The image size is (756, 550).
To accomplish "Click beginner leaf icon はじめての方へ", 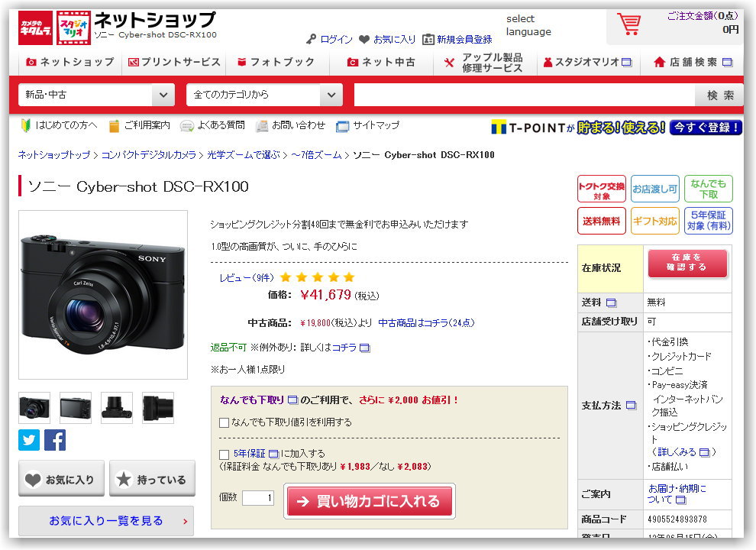I will click(x=26, y=125).
